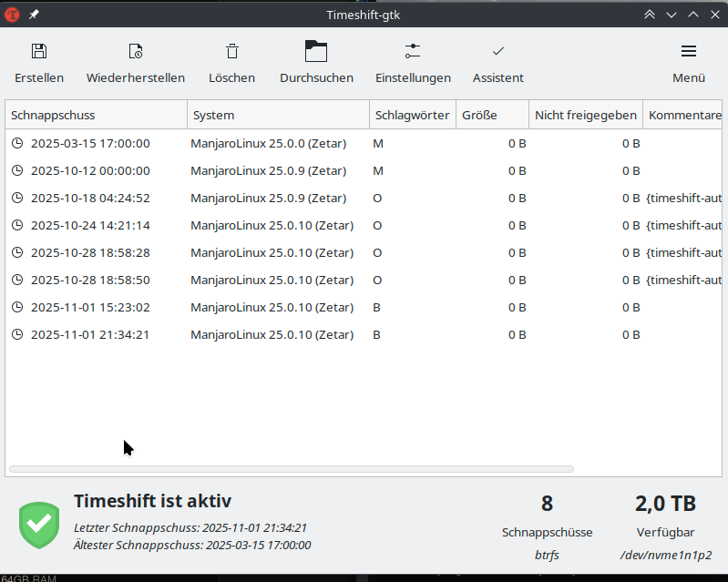Select snapshot date 2025-10-24 14:21:14
Image resolution: width=728 pixels, height=582 pixels.
tap(90, 226)
